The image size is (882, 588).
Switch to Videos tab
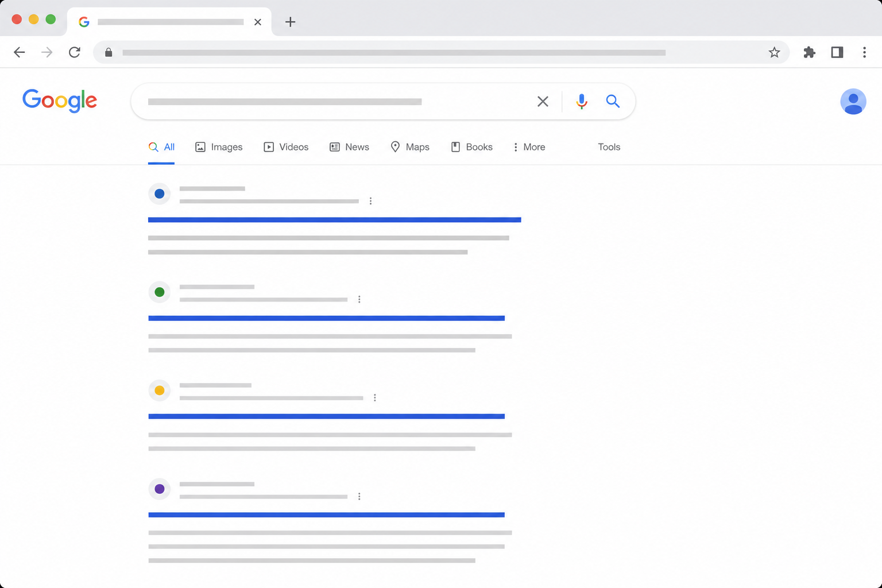point(286,147)
